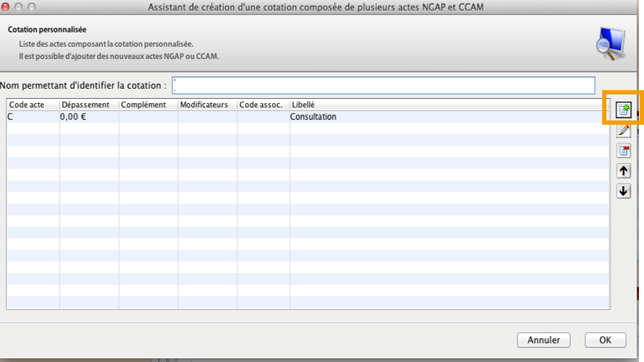Click the add new act icon

[x=623, y=110]
